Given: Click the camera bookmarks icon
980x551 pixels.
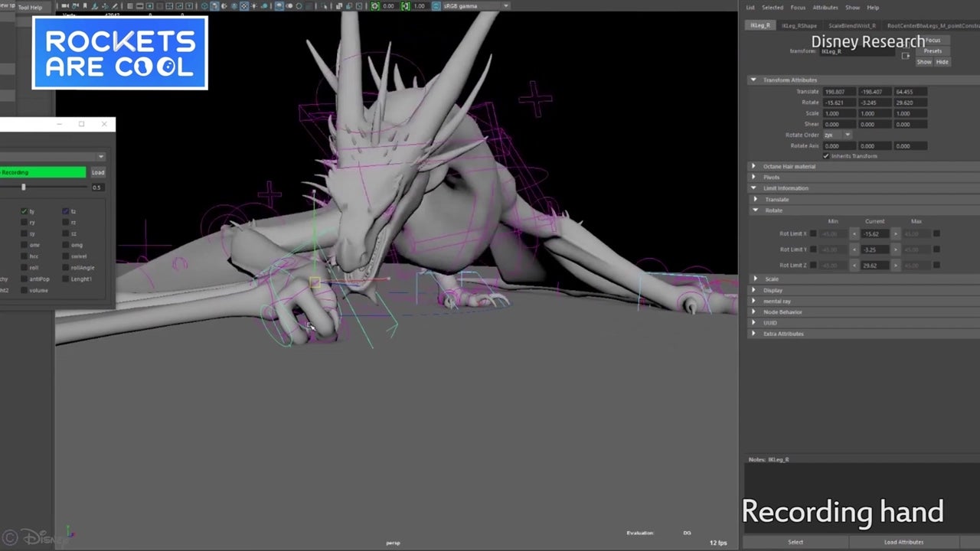Looking at the screenshot, I should (x=85, y=5).
